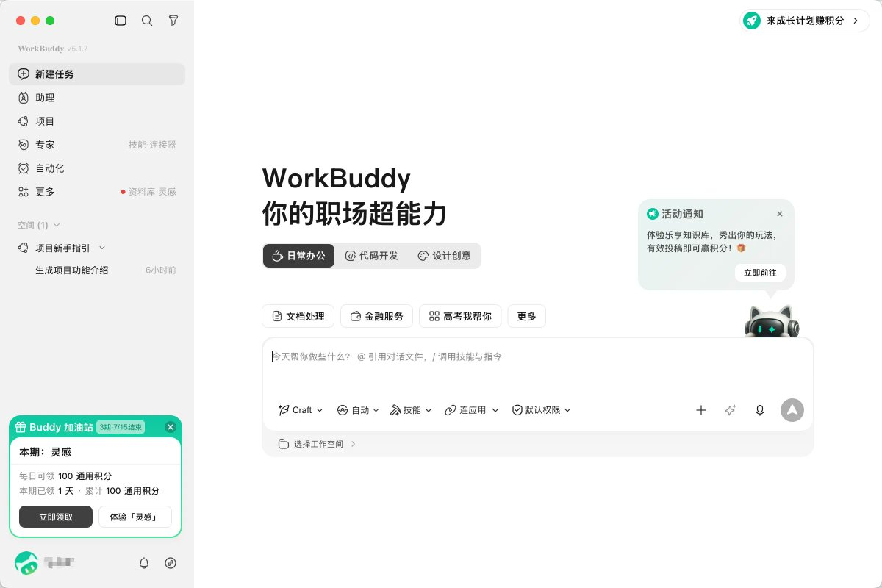Image resolution: width=882 pixels, height=588 pixels.
Task: Open the 生成项目功能介绍 task
Action: point(97,270)
